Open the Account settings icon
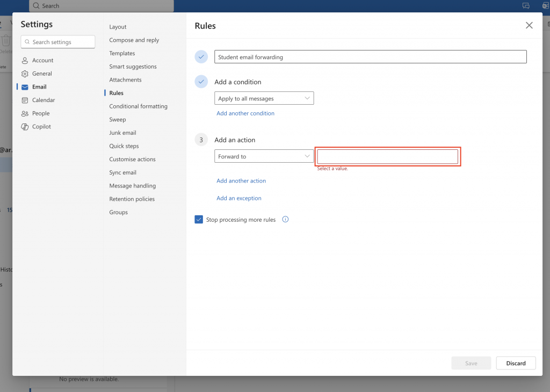This screenshot has width=550, height=392. point(26,60)
